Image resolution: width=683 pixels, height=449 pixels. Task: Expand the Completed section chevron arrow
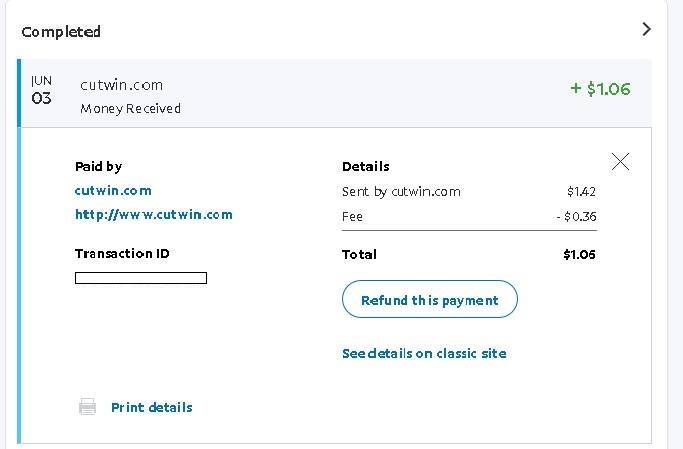click(647, 30)
